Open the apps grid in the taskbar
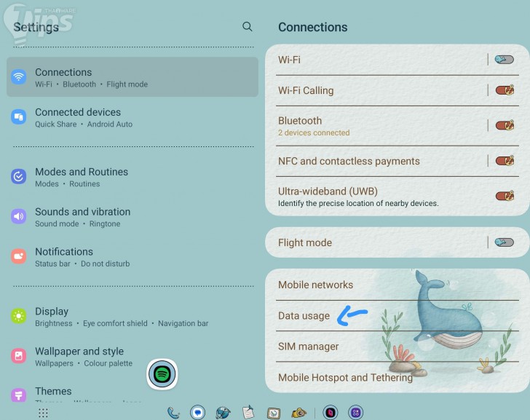 (43, 413)
